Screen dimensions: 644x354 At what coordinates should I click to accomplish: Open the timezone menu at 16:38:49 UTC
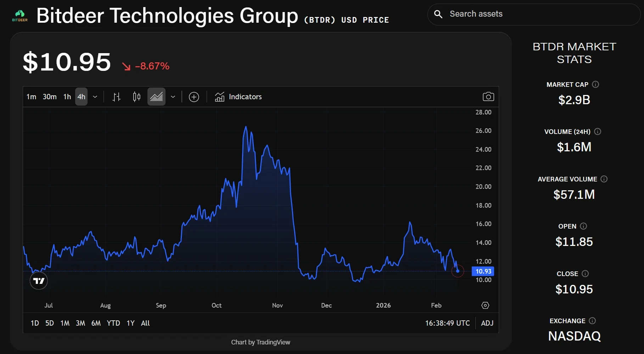click(447, 323)
